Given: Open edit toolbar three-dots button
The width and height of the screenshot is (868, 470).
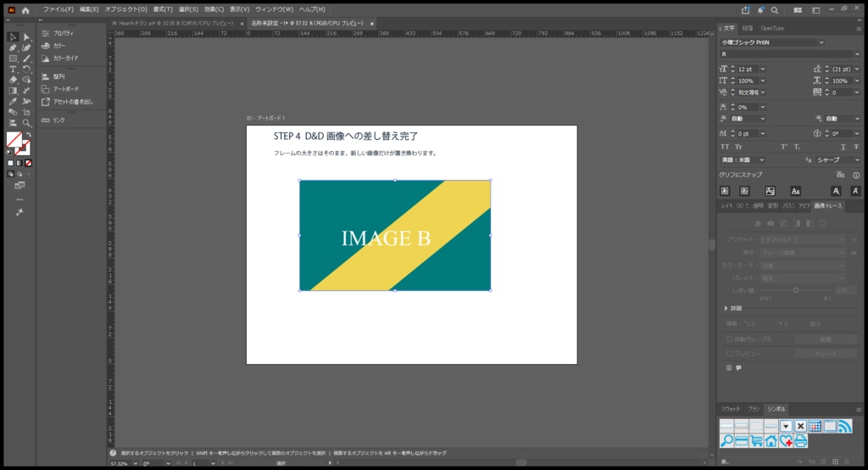Looking at the screenshot, I should click(x=19, y=199).
